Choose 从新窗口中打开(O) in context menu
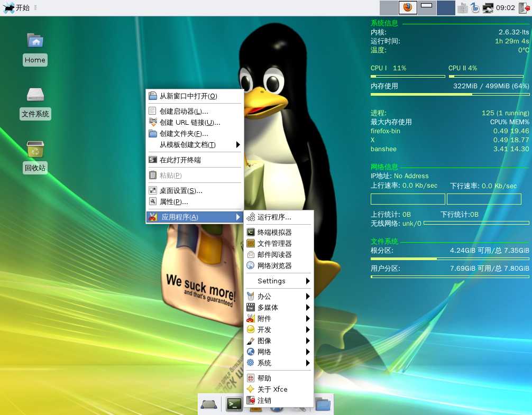The image size is (532, 415). (x=195, y=96)
